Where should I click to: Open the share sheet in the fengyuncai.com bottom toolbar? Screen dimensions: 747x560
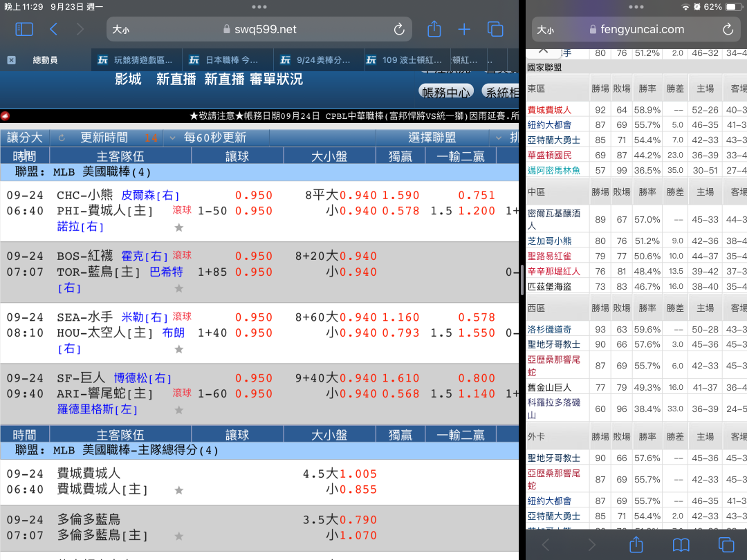(x=636, y=544)
